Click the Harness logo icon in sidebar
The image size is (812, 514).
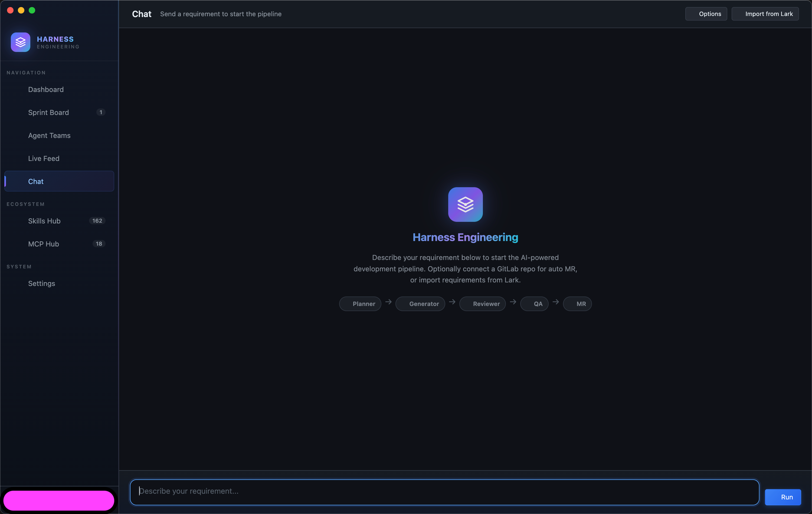[x=21, y=42]
